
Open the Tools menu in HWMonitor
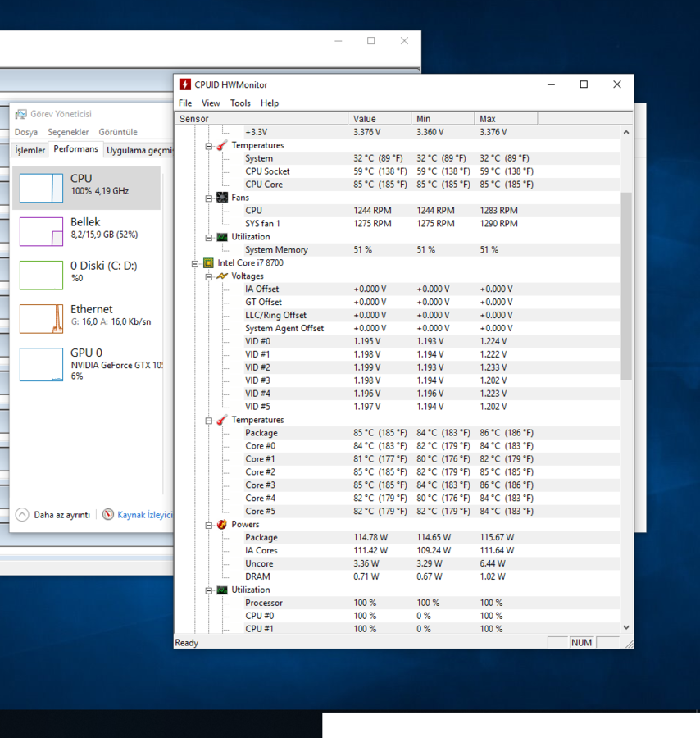point(240,103)
